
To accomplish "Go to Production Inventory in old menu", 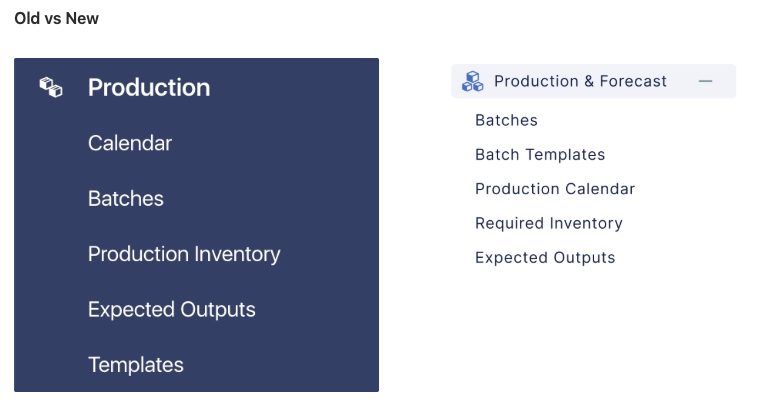I will (184, 254).
